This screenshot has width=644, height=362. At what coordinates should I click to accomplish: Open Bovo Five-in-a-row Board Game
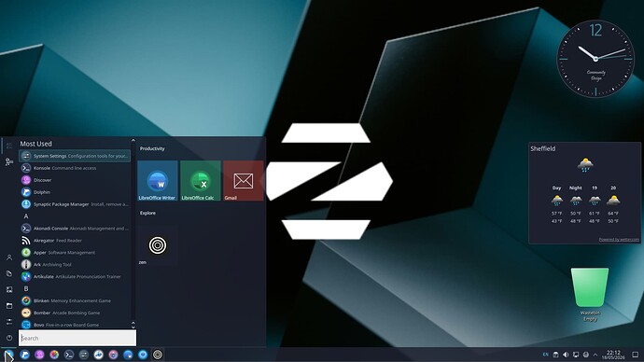pyautogui.click(x=75, y=325)
